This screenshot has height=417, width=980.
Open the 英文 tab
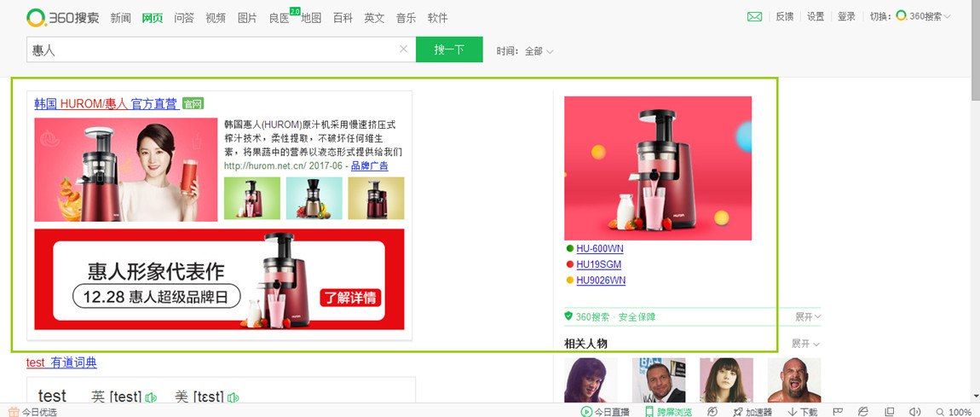374,18
